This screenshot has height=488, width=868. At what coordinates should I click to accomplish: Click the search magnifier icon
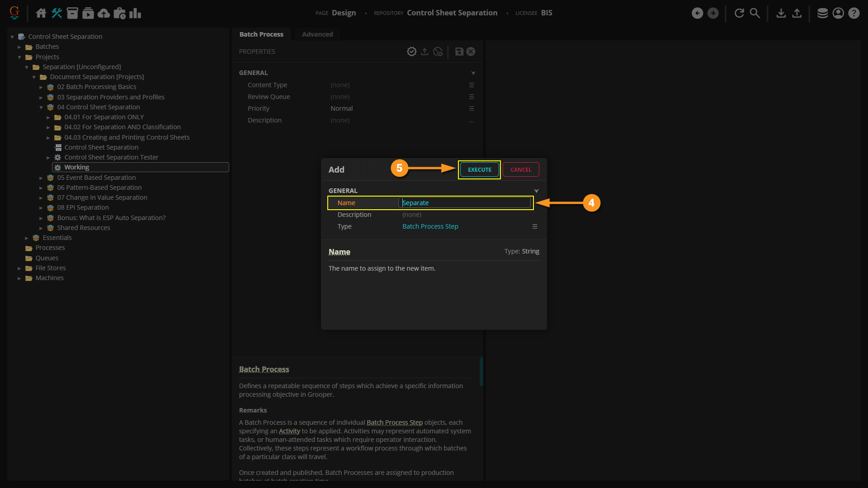pos(755,13)
